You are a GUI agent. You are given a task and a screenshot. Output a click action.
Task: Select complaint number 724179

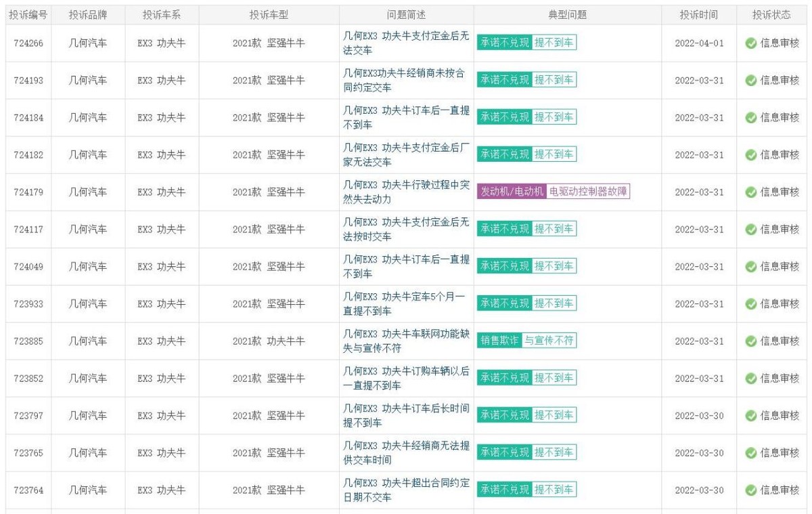[x=28, y=192]
